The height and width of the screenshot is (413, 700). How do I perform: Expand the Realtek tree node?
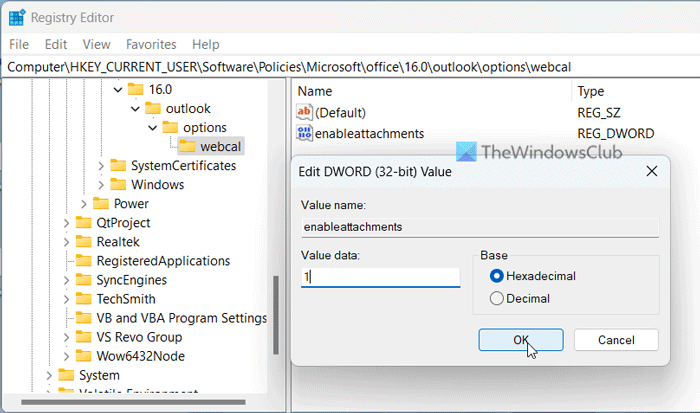[x=66, y=242]
